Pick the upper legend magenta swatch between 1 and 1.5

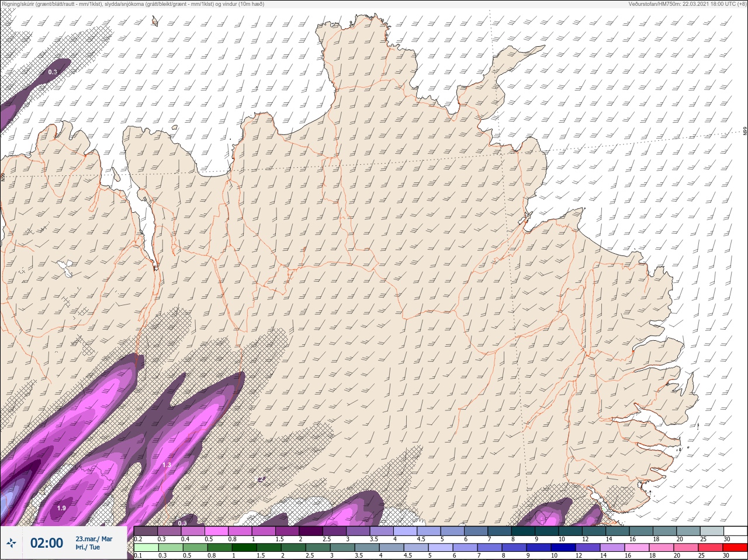[264, 531]
